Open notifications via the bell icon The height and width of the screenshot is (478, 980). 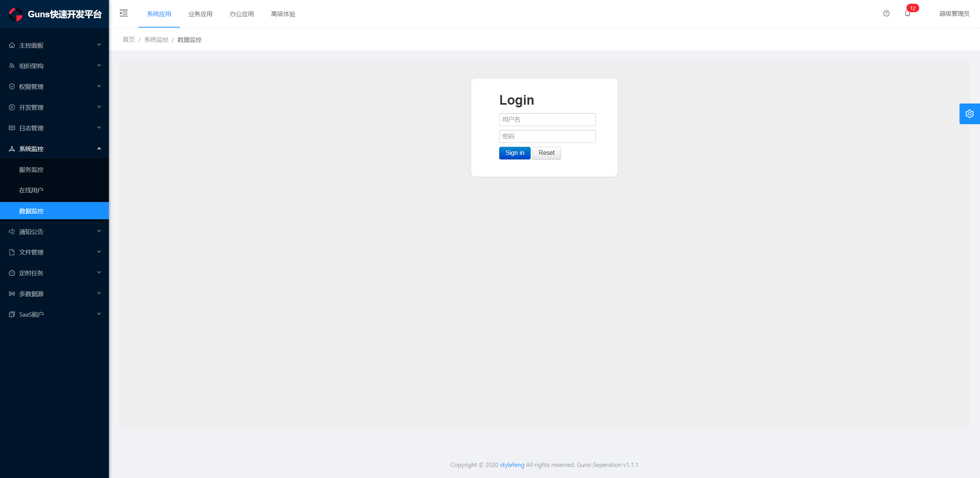pos(907,13)
